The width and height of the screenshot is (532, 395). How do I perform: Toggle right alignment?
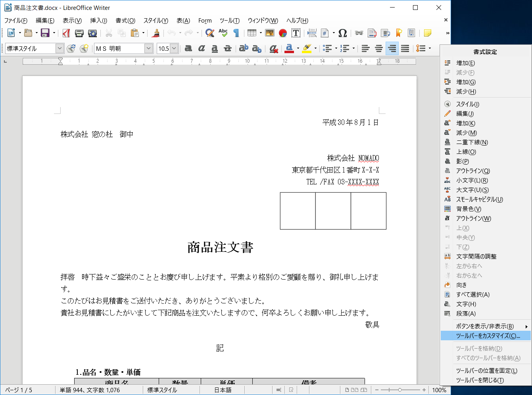click(x=392, y=48)
